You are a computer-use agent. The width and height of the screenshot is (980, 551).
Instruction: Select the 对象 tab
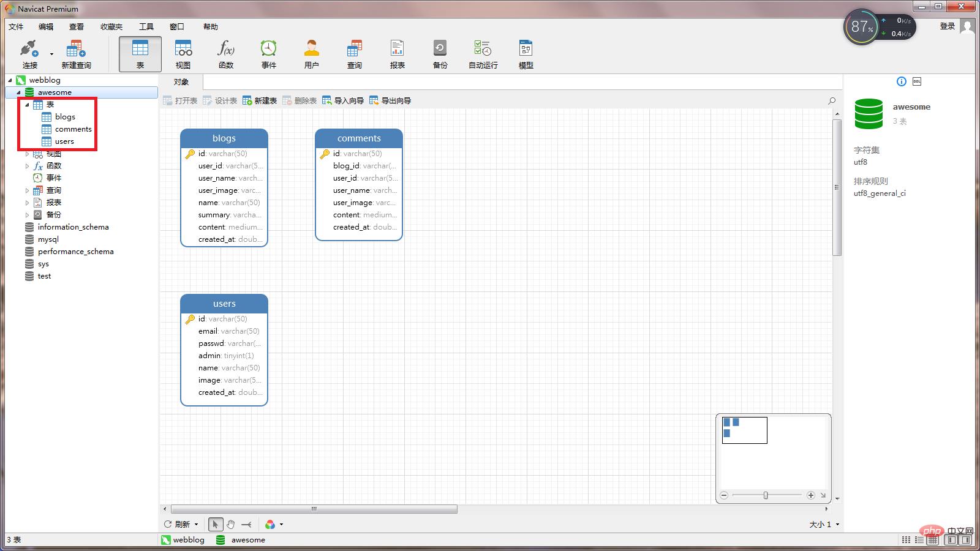click(x=181, y=82)
